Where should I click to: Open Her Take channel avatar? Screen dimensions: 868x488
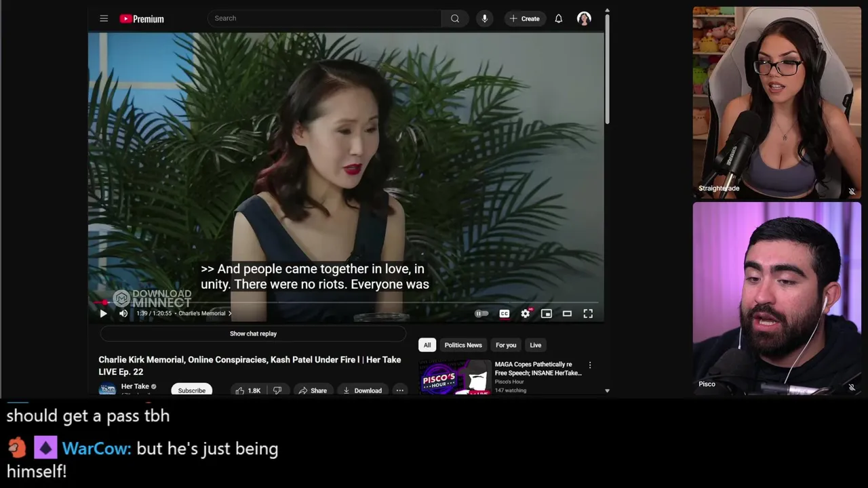[x=107, y=389]
